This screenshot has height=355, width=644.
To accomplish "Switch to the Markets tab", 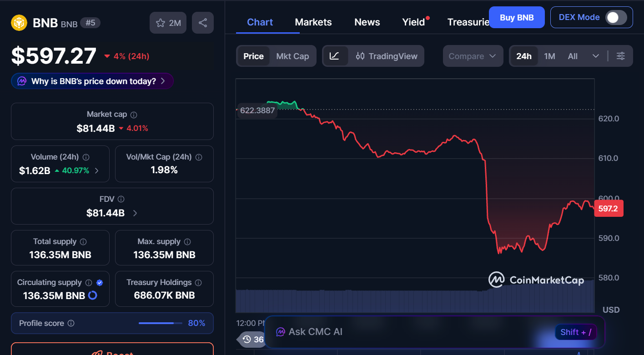I will pos(313,22).
